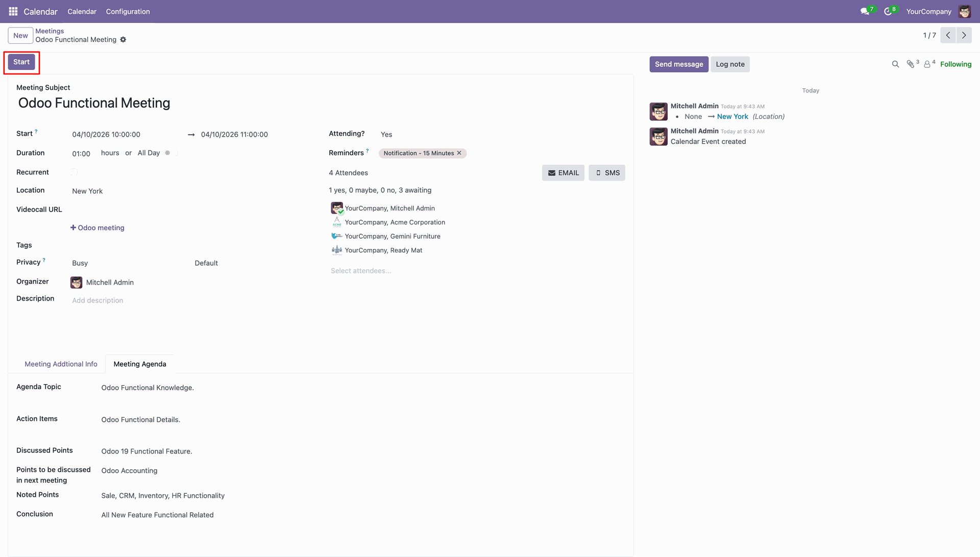
Task: Click "1 yes, 0 maybe, 0 no, 3 awaiting" text
Action: pyautogui.click(x=380, y=190)
